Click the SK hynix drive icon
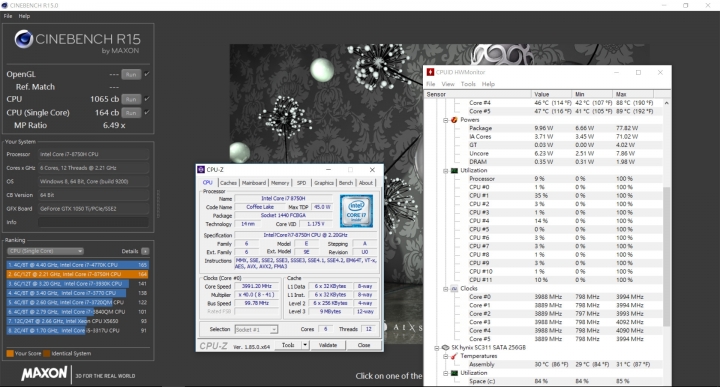Image resolution: width=720 pixels, height=387 pixels. (445, 348)
